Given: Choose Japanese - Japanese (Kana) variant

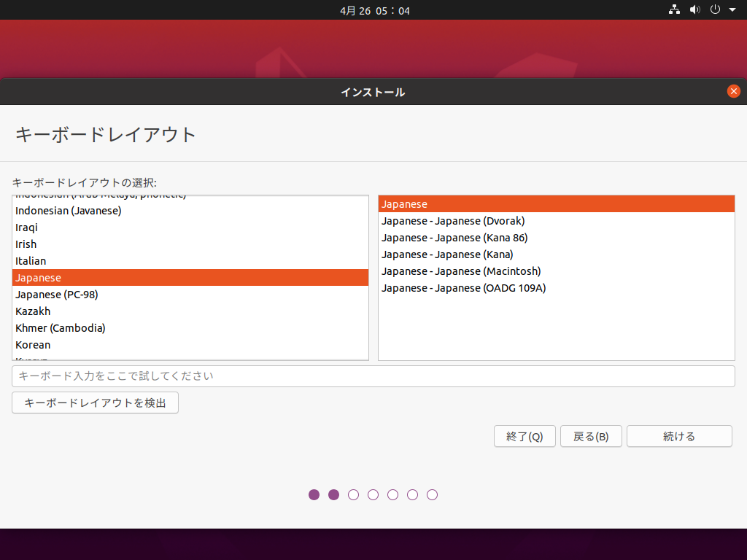Looking at the screenshot, I should pyautogui.click(x=557, y=254).
